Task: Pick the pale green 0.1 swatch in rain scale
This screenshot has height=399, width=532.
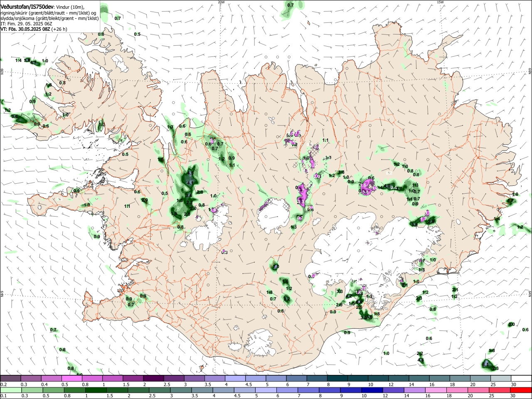Action: click(10, 390)
